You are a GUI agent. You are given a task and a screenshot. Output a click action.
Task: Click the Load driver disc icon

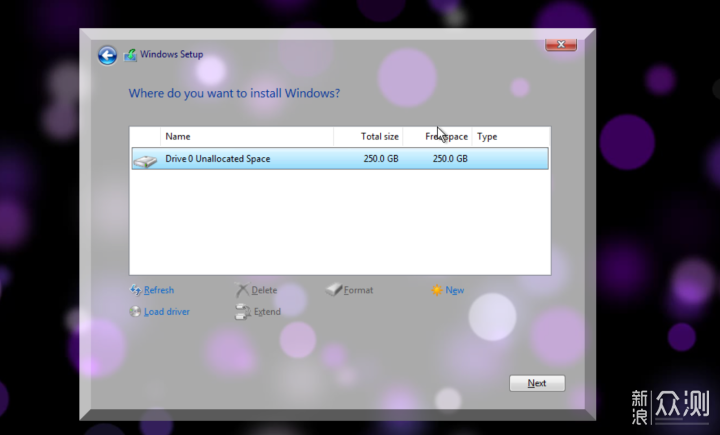pyautogui.click(x=135, y=311)
